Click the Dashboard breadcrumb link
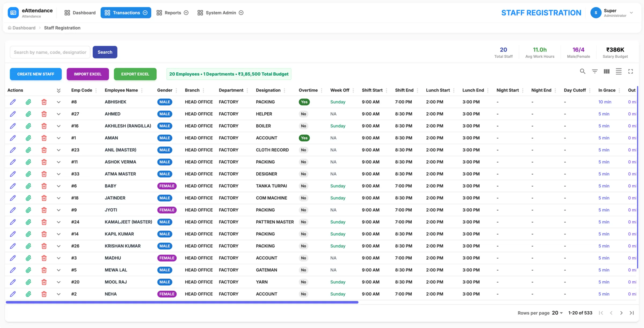 (21, 28)
